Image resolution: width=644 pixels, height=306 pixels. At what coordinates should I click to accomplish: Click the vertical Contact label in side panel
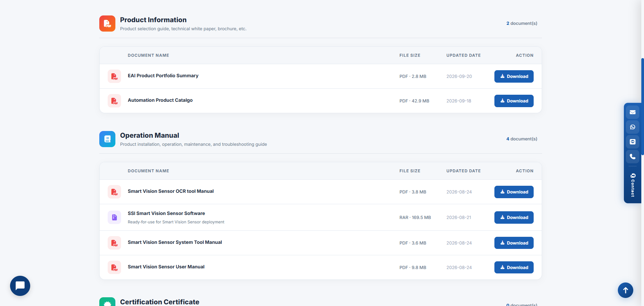coord(633,185)
